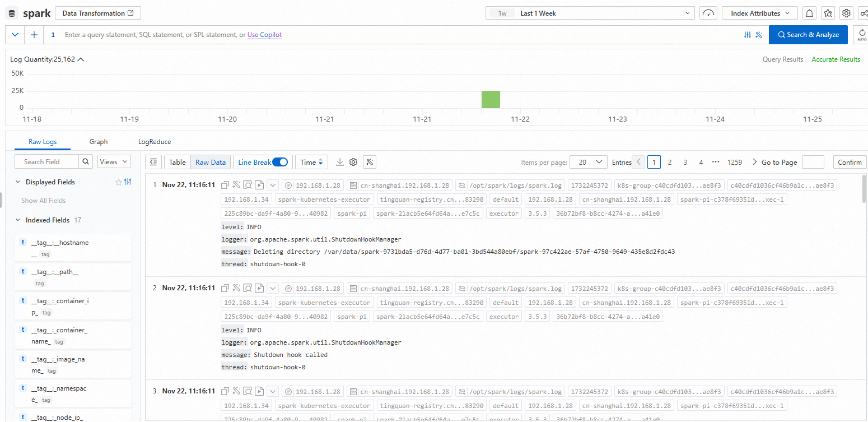
Task: Switch to the Raw Logs tab
Action: 43,142
